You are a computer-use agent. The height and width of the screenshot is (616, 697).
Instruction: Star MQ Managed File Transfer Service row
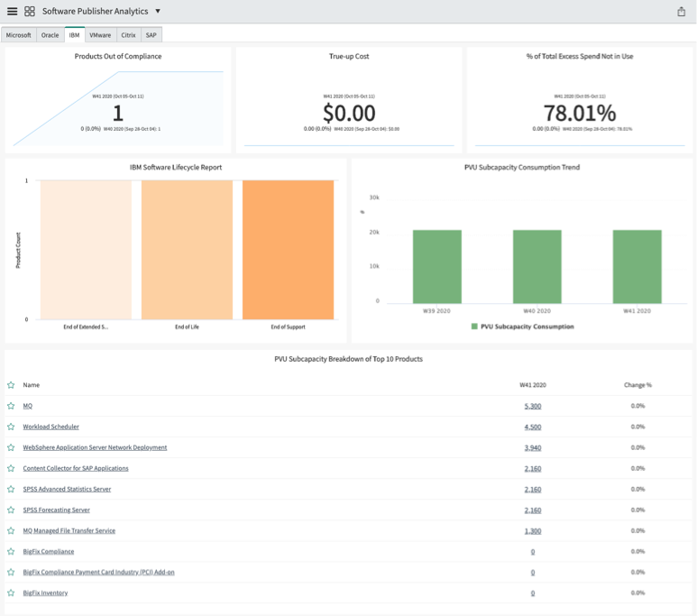(11, 531)
